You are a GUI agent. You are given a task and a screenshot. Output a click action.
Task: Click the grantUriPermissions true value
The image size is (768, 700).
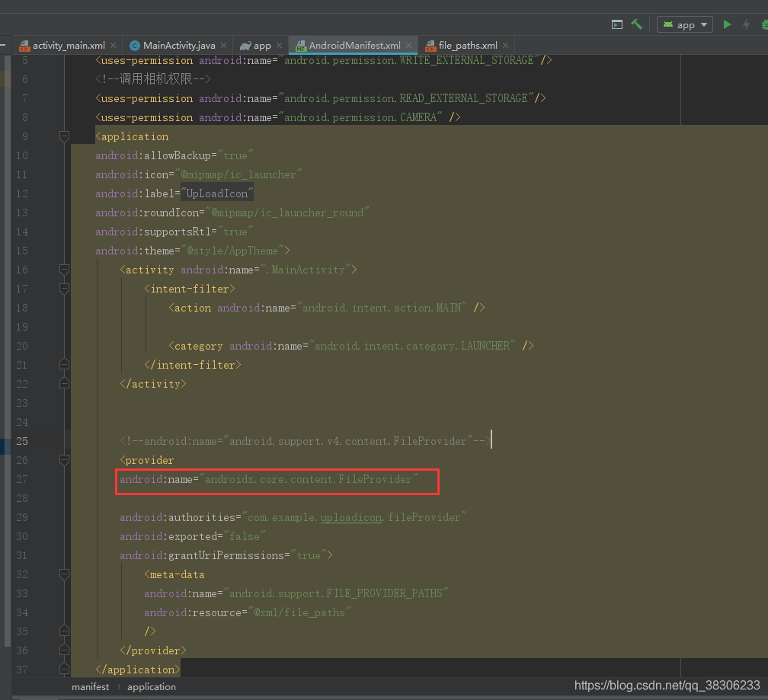[x=308, y=555]
